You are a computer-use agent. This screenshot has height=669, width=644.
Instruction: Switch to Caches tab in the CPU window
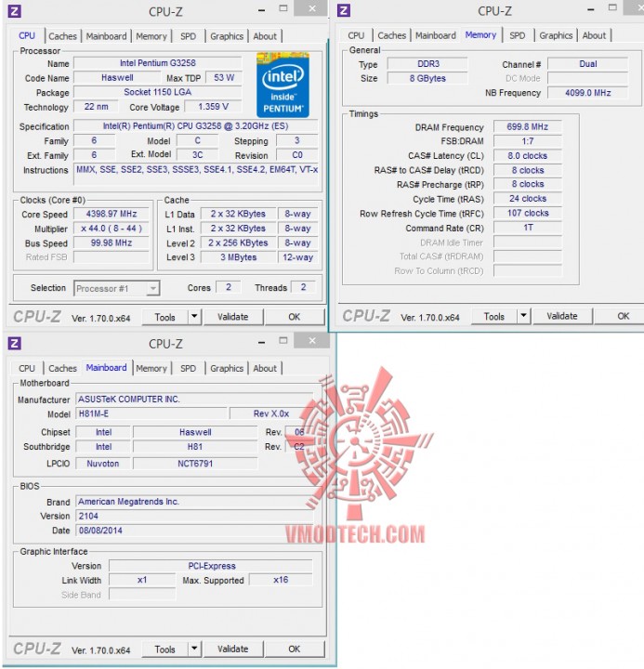[x=62, y=36]
